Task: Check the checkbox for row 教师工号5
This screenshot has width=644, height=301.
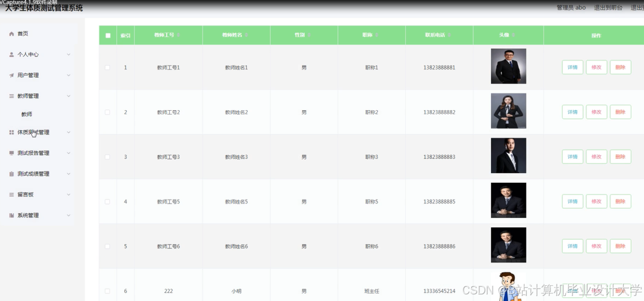Action: [107, 202]
